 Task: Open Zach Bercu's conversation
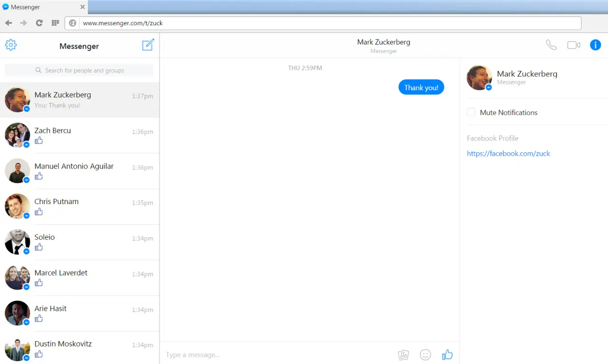click(79, 135)
